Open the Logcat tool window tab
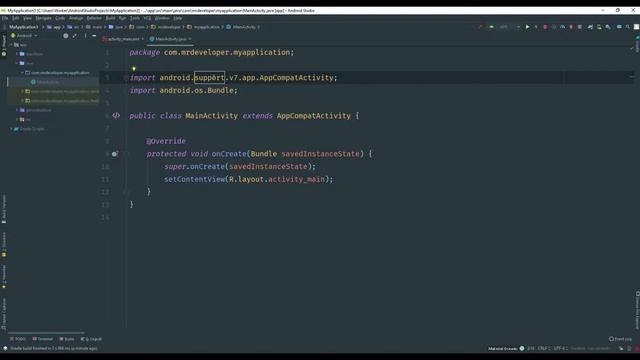 pyautogui.click(x=91, y=339)
